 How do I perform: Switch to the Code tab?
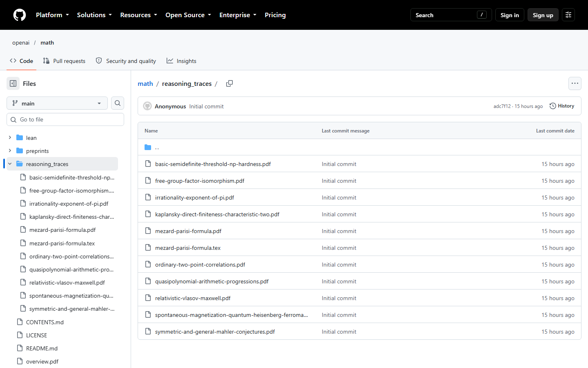click(x=22, y=61)
